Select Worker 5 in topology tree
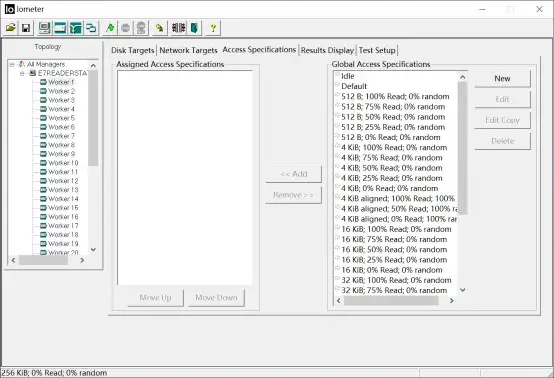Screen dimensions: 554x378 [x=61, y=118]
